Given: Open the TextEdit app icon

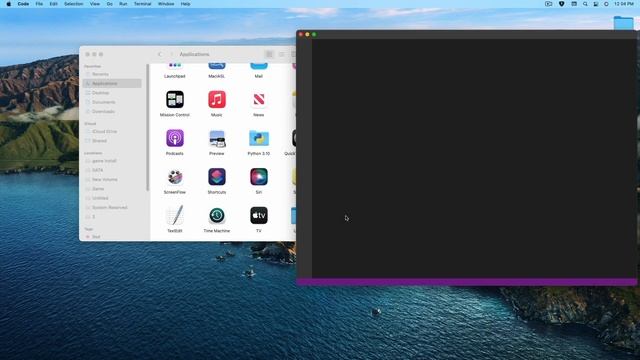Looking at the screenshot, I should point(175,215).
